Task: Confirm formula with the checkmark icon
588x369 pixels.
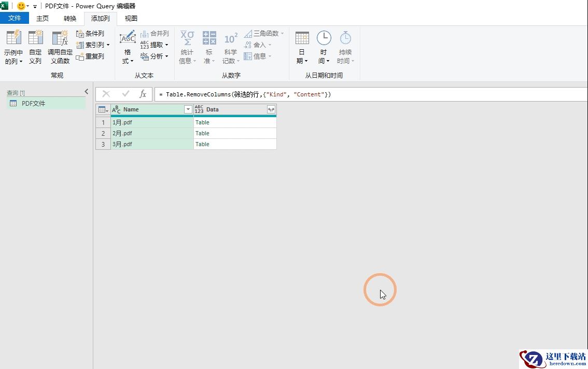Action: [x=125, y=94]
